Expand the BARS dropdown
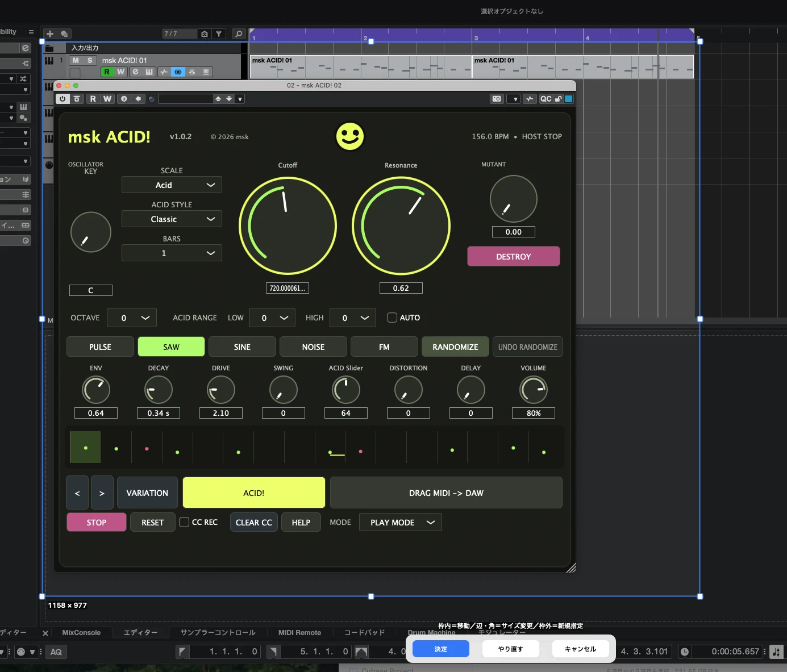The width and height of the screenshot is (787, 672). (x=172, y=253)
